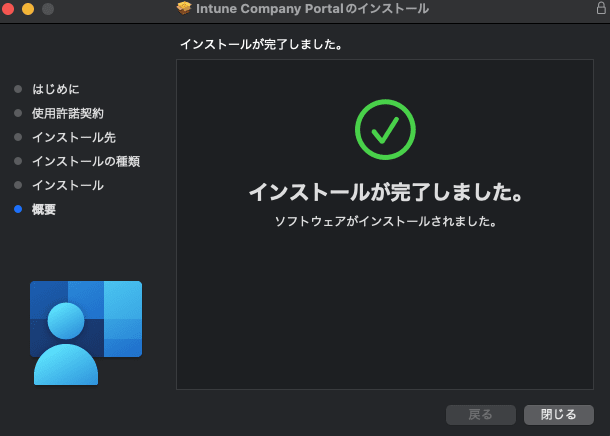The height and width of the screenshot is (436, 610).
Task: Click the lock icon in title bar
Action: 601,8
